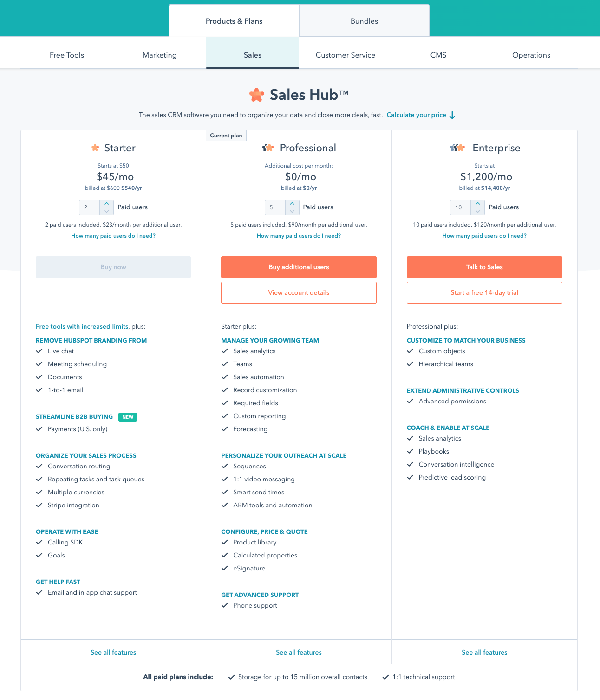Open the Marketing products tab

[160, 55]
